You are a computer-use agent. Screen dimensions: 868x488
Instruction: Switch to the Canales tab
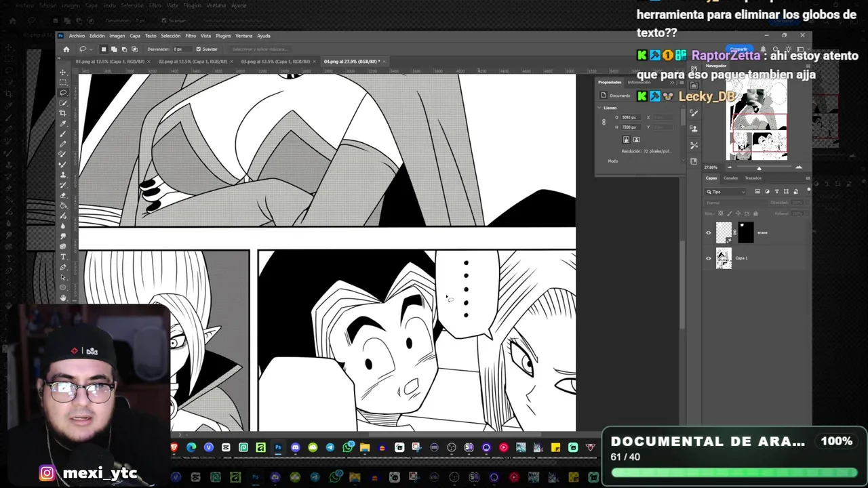coord(730,178)
